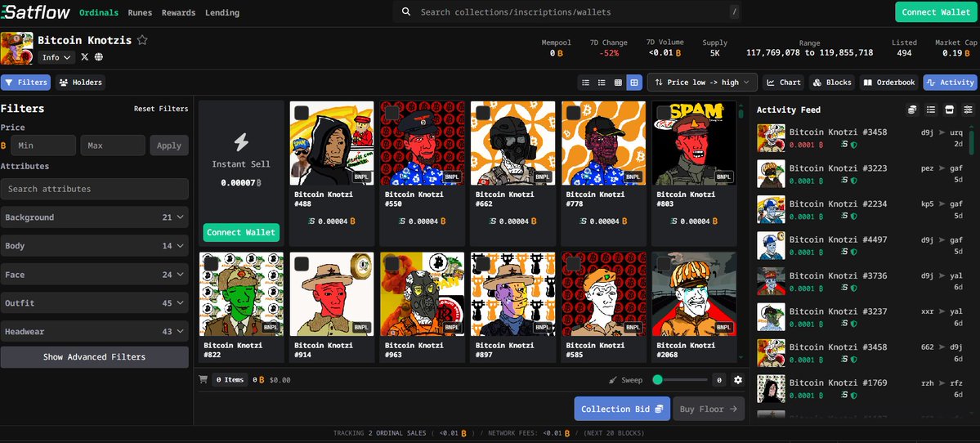Click the Collection Bid button
Image resolution: width=980 pixels, height=443 pixels.
(x=622, y=409)
